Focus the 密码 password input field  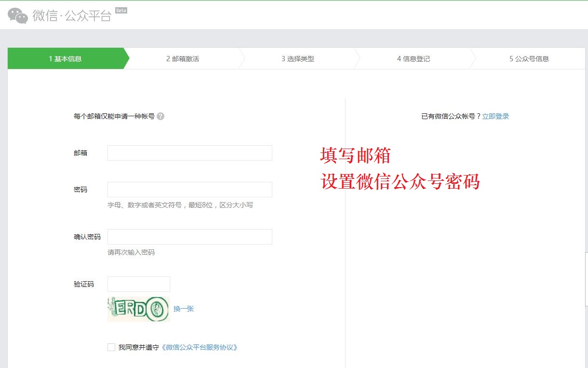tap(190, 190)
